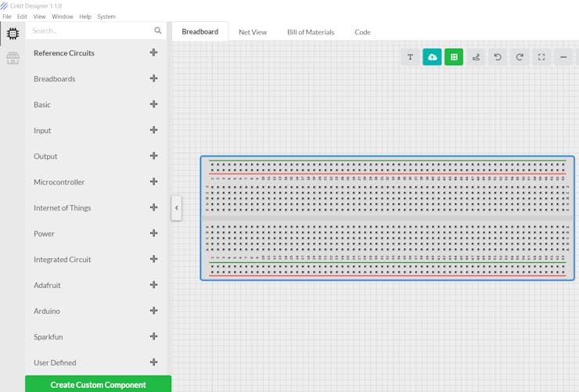Image resolution: width=579 pixels, height=392 pixels.
Task: Open the components chip icon panel
Action: click(x=13, y=34)
